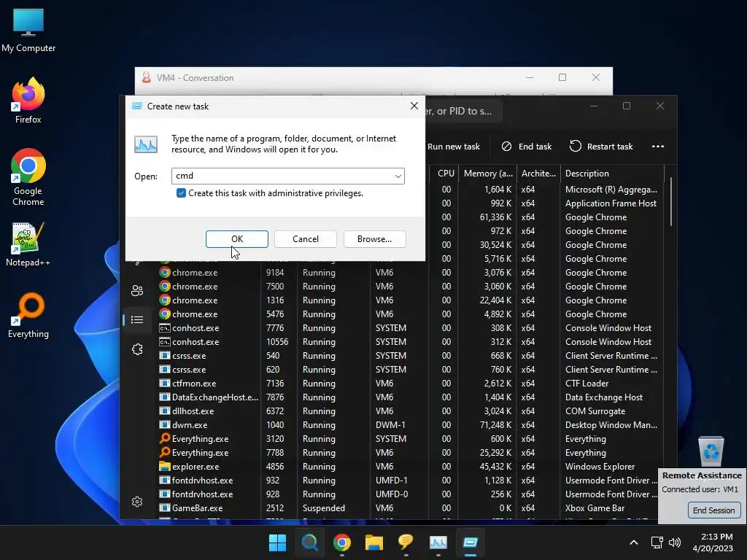Click the Task Manager vertical scrollbar

tap(671, 201)
